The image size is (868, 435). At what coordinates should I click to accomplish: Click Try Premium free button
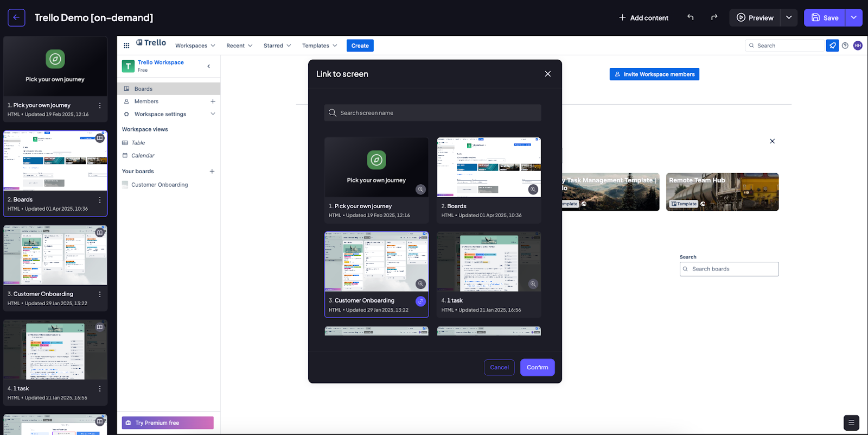[x=168, y=423]
